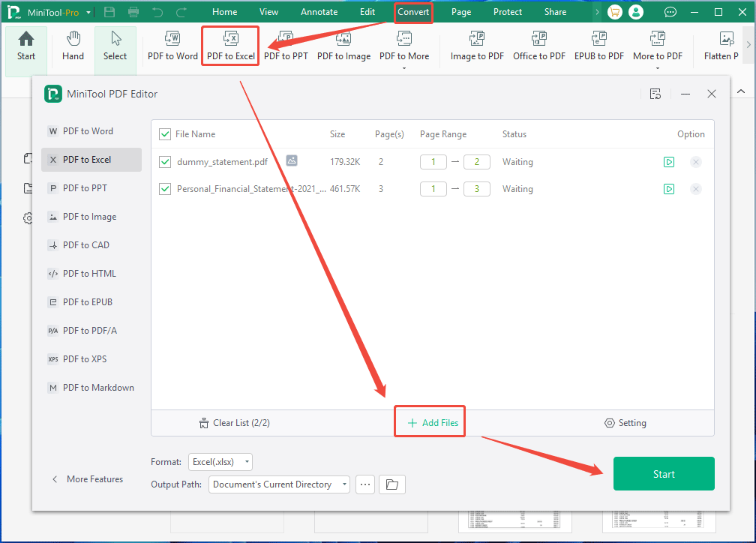Click the Flatten PDF tool
This screenshot has width=756, height=543.
725,46
